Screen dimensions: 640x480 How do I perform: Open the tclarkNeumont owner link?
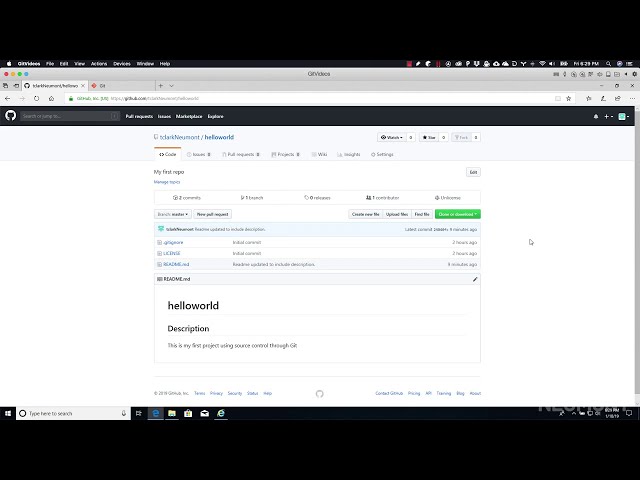tap(180, 137)
